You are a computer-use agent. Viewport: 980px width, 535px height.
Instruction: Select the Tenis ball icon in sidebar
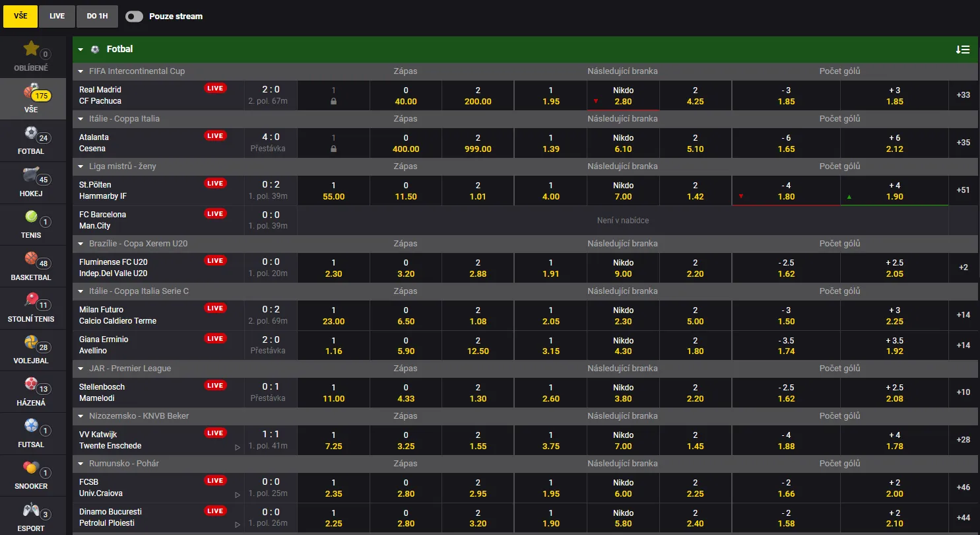[x=31, y=217]
